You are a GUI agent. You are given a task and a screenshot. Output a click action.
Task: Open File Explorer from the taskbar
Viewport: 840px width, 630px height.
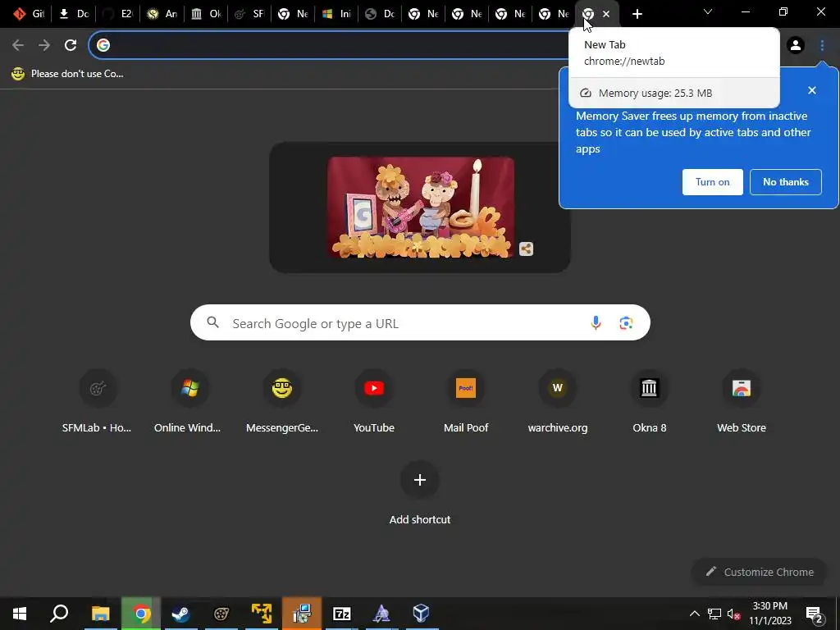[100, 614]
